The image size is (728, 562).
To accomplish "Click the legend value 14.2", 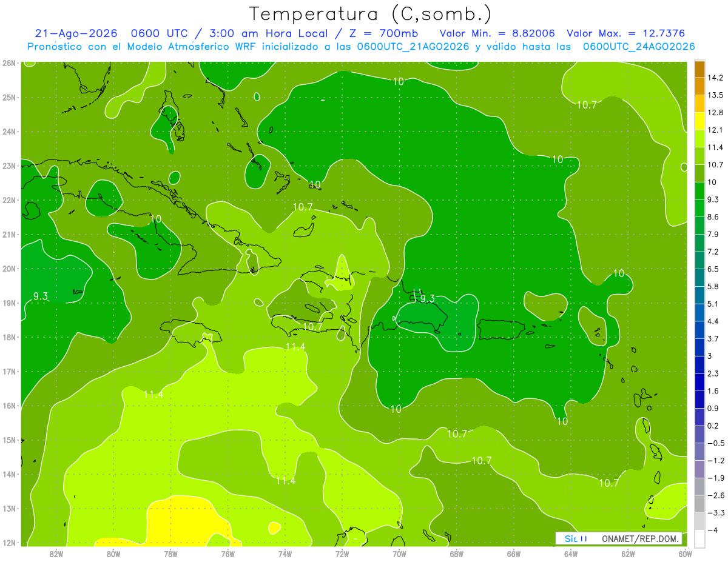I will (716, 78).
